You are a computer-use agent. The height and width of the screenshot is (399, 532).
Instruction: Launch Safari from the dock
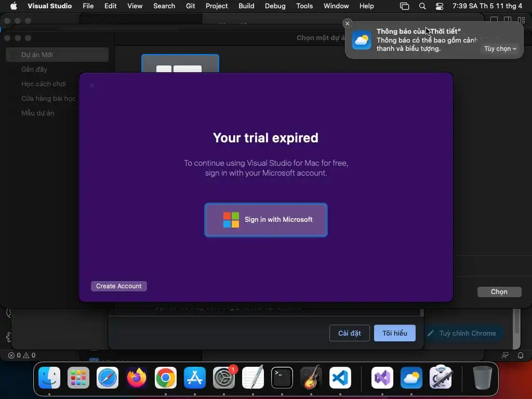click(x=108, y=378)
